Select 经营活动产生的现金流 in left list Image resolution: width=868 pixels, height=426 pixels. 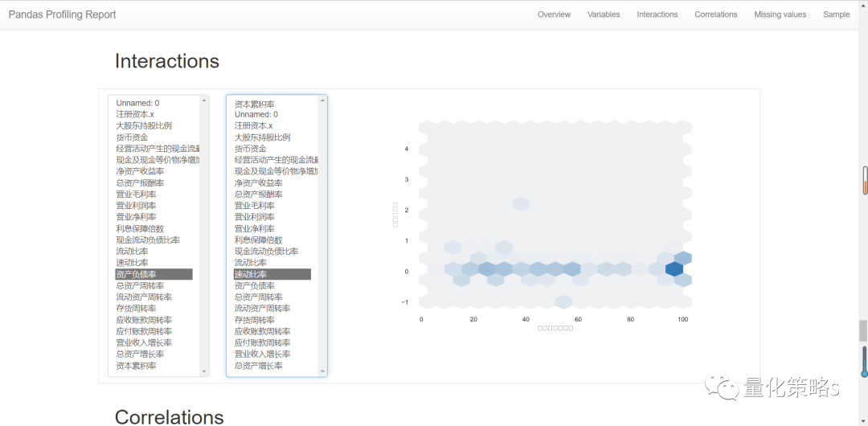[158, 149]
